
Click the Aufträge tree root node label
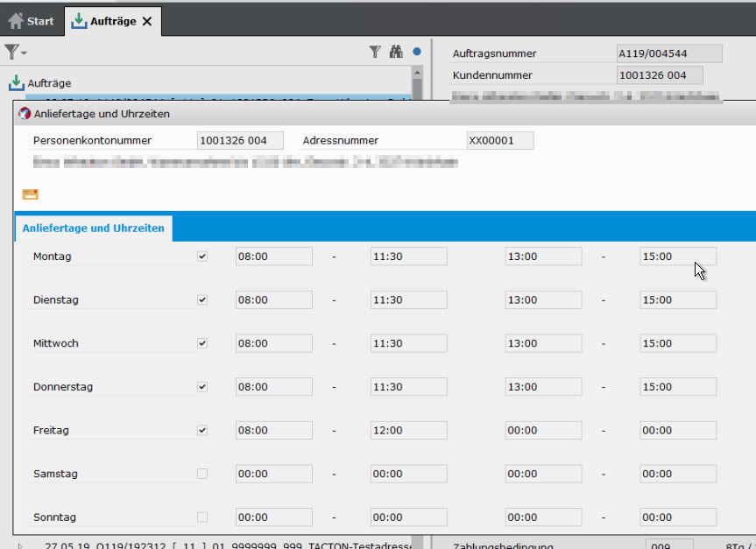coord(49,83)
